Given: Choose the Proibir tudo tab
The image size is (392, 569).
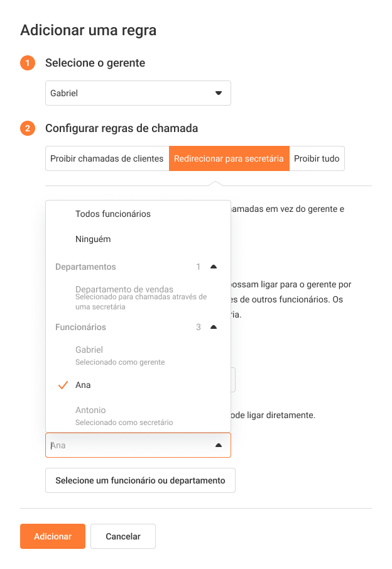Looking at the screenshot, I should tap(317, 159).
